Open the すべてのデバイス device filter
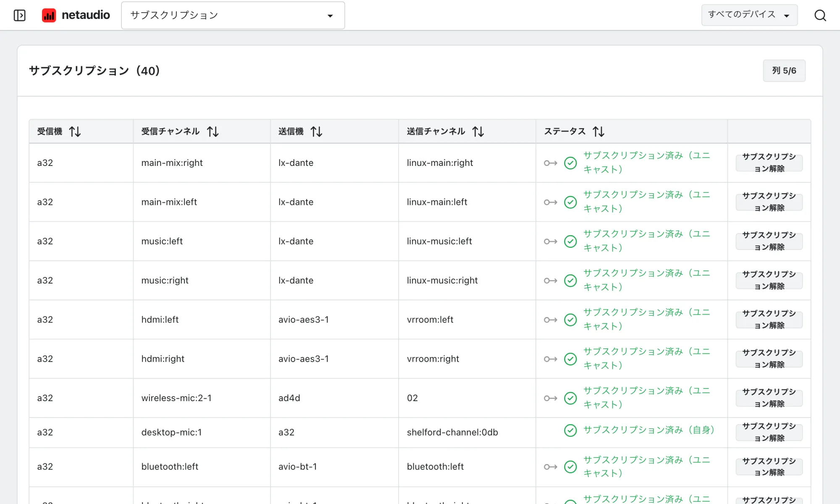The image size is (840, 504). tap(749, 15)
